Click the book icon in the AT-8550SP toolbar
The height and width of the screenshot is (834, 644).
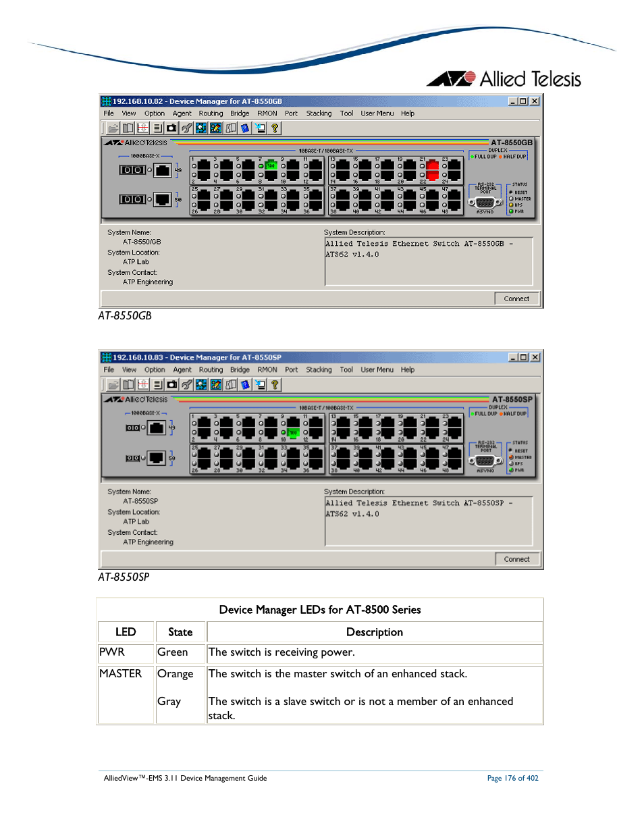click(x=128, y=384)
